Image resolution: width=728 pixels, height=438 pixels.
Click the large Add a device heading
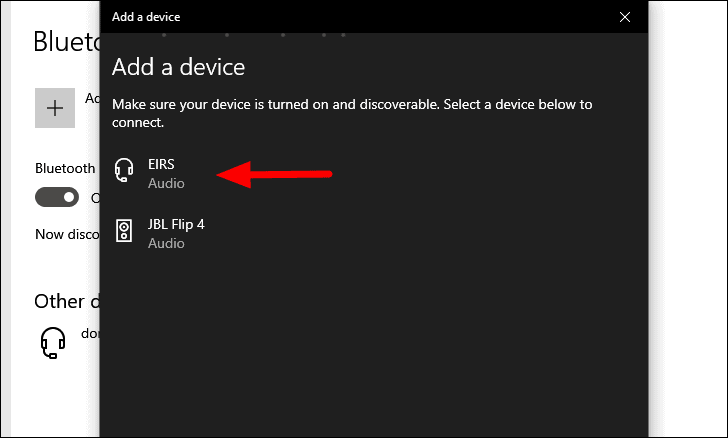click(178, 67)
